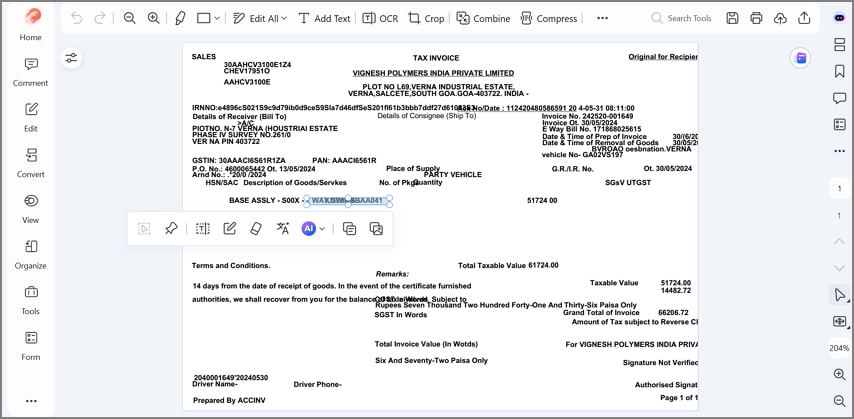Image resolution: width=854 pixels, height=419 pixels.
Task: Zoom out with bottom-right magnifier
Action: coord(839,401)
